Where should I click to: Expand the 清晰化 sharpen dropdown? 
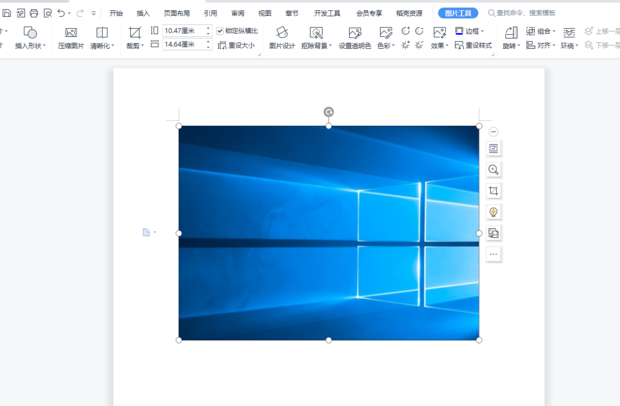[x=113, y=46]
